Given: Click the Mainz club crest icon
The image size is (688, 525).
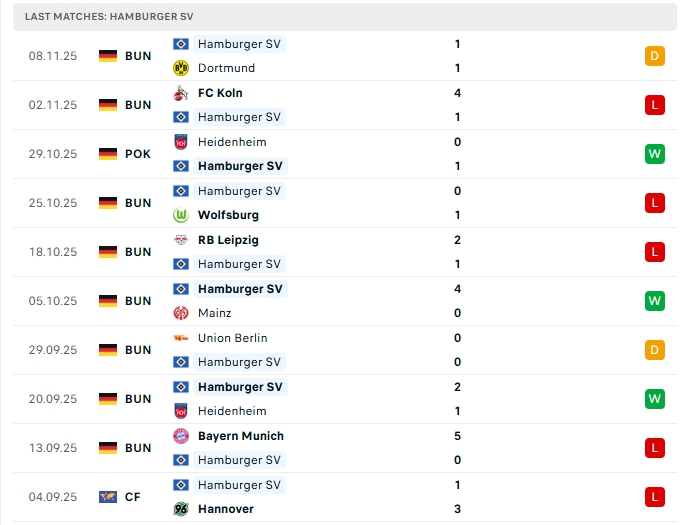Looking at the screenshot, I should tap(181, 313).
